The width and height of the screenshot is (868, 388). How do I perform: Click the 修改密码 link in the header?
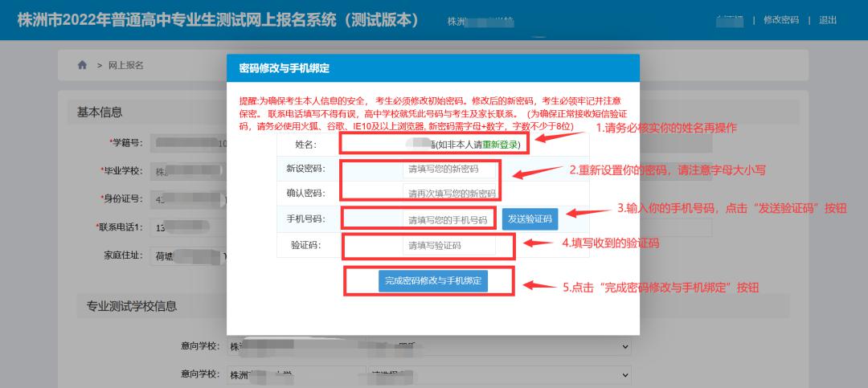click(781, 20)
